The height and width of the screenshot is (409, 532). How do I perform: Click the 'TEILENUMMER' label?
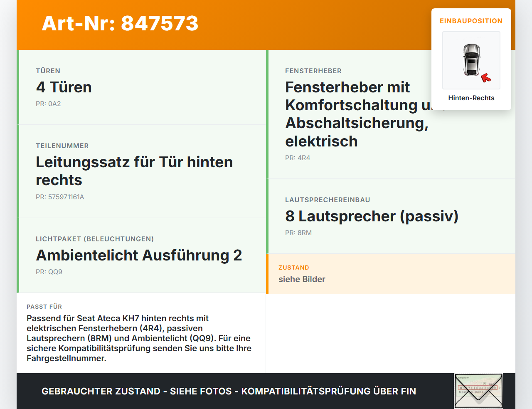(62, 146)
